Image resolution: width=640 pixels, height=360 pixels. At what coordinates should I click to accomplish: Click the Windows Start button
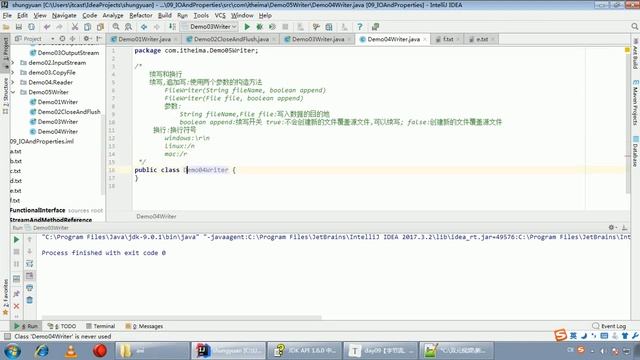(12, 351)
